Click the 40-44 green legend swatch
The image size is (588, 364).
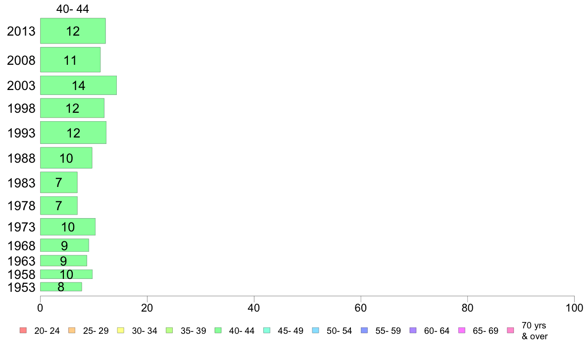tap(218, 330)
